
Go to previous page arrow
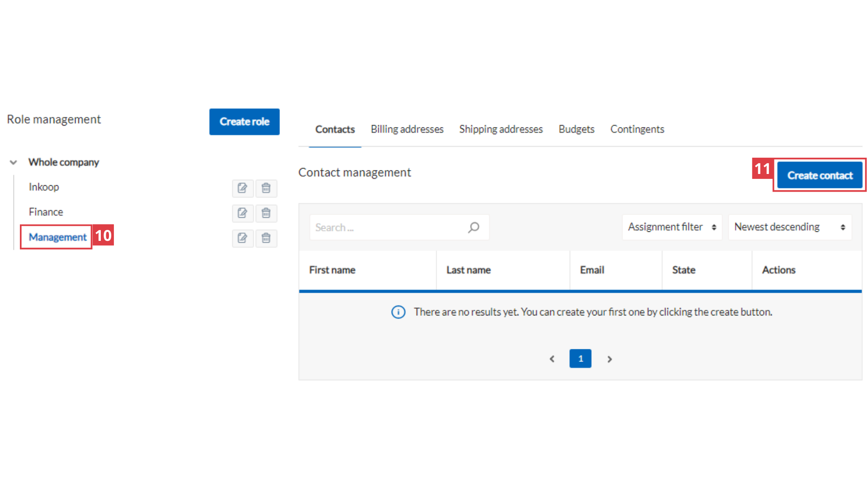[552, 359]
